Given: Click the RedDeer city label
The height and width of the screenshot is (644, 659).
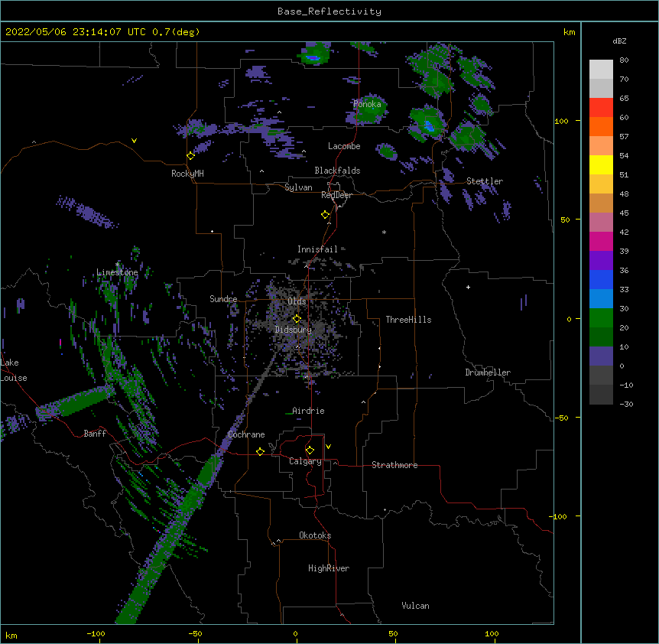Looking at the screenshot, I should tap(336, 195).
